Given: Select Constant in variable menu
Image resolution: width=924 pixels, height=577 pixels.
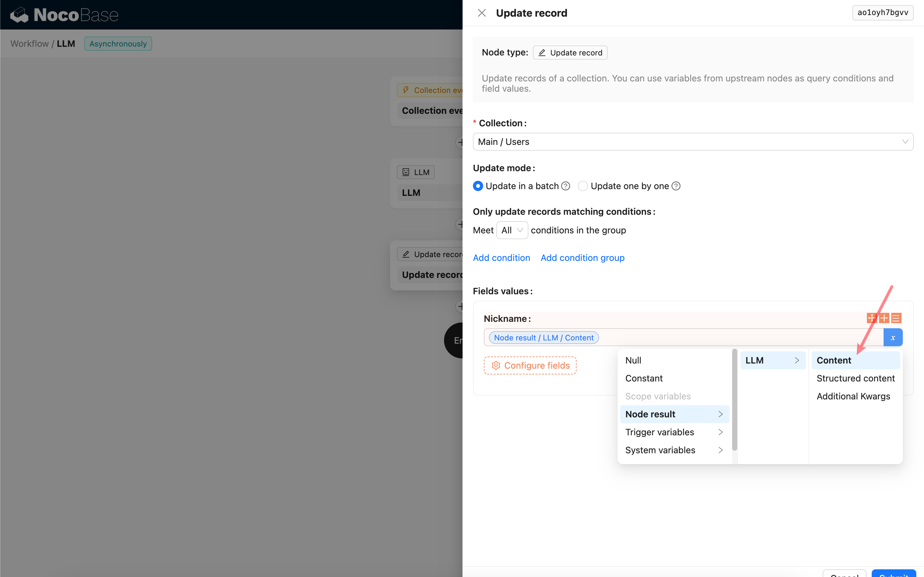Looking at the screenshot, I should [644, 378].
